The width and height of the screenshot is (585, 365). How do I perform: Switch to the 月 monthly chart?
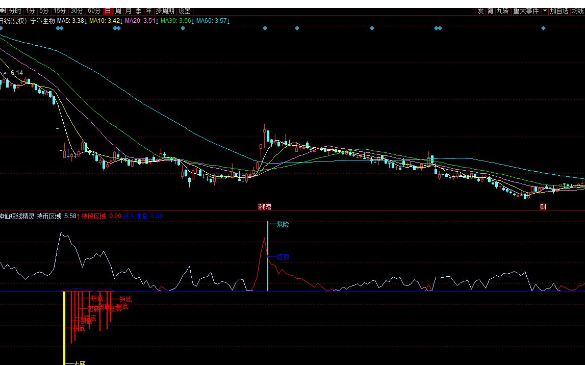coord(128,11)
